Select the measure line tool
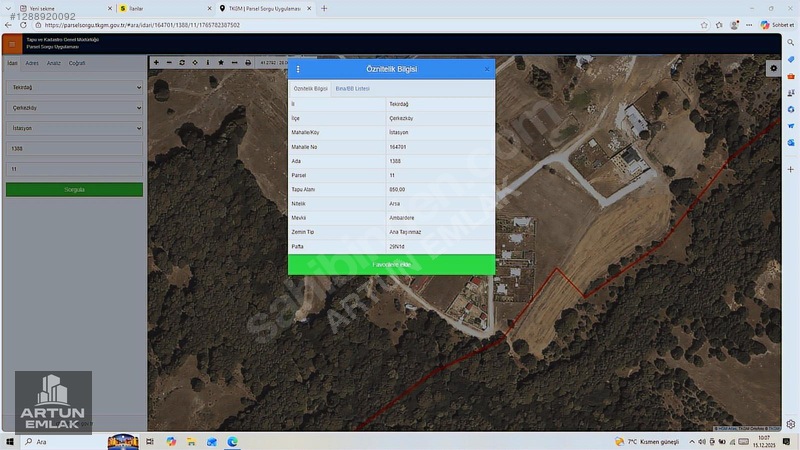Screen dimensions: 800x450 (x=234, y=62)
